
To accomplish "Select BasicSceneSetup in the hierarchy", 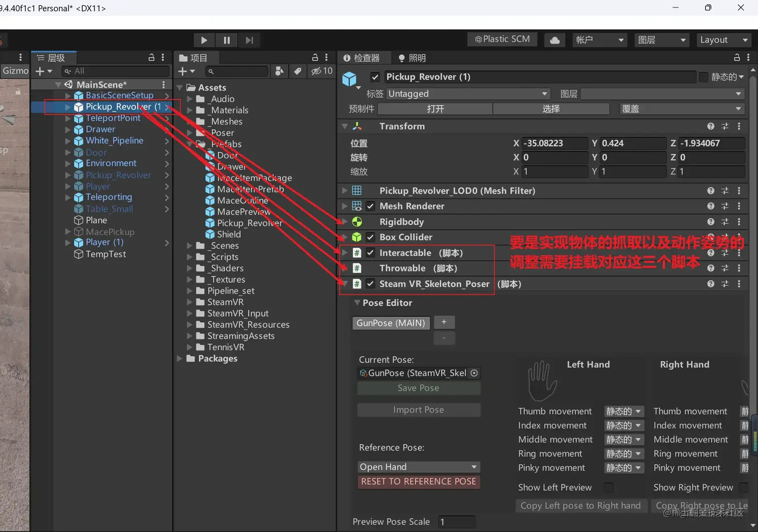I will pyautogui.click(x=119, y=95).
